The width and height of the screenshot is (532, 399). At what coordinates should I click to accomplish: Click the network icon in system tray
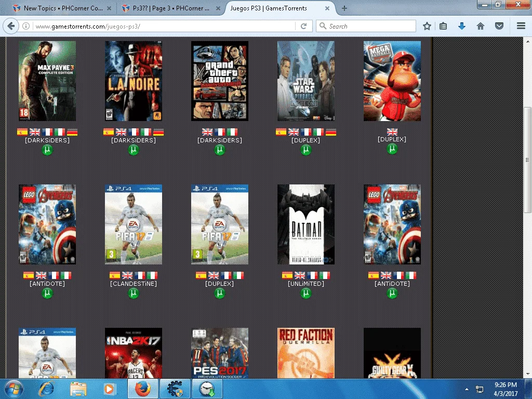[480, 389]
